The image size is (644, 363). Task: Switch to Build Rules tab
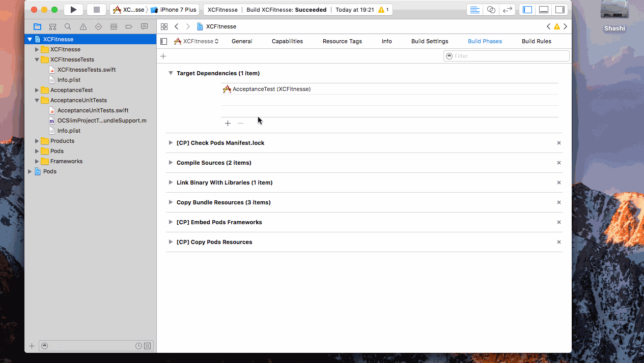click(x=537, y=41)
